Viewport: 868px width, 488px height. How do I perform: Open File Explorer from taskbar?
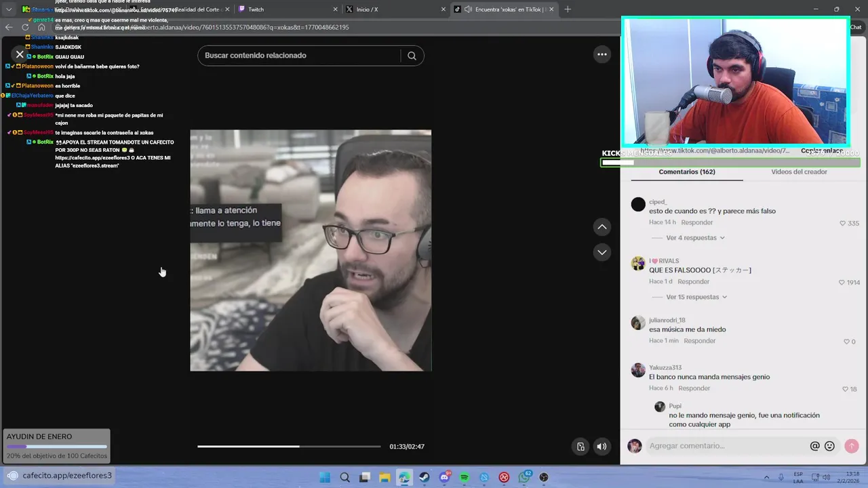(x=384, y=477)
